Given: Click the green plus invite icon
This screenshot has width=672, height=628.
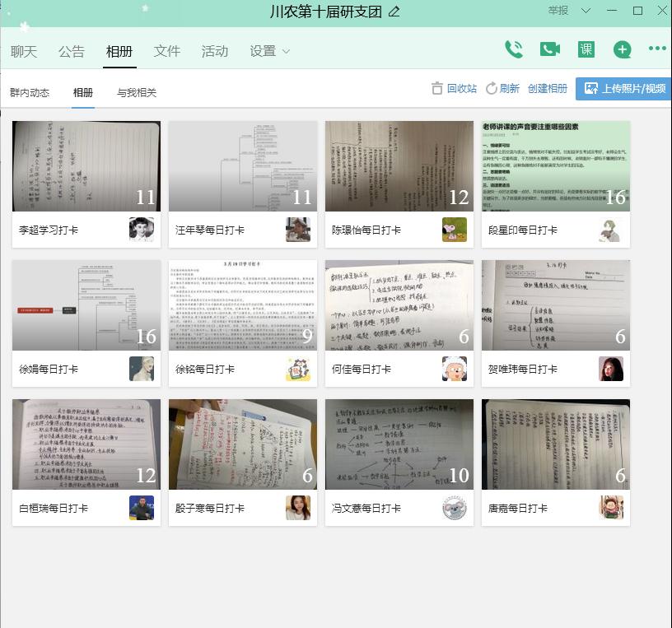Looking at the screenshot, I should pyautogui.click(x=623, y=50).
